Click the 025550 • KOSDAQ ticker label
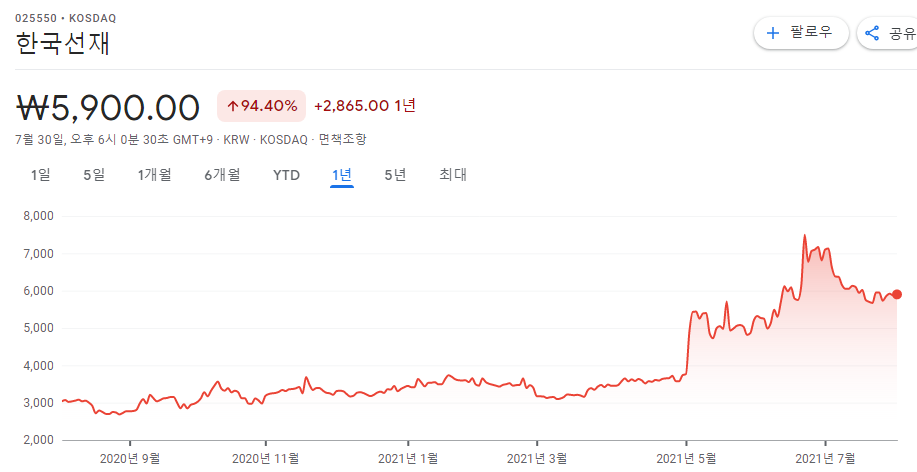This screenshot has width=917, height=472. [66, 18]
